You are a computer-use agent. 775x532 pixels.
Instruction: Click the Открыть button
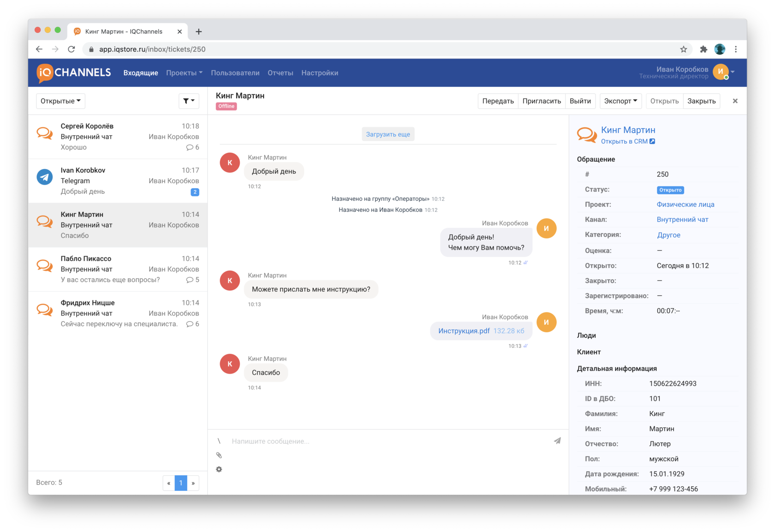coord(664,101)
